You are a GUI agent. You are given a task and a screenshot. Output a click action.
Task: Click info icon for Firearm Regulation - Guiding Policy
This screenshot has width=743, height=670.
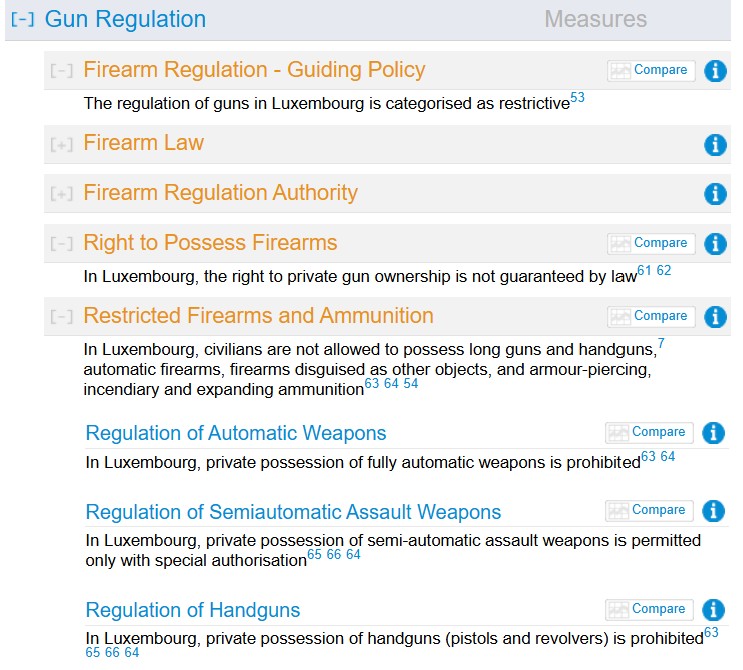[715, 71]
